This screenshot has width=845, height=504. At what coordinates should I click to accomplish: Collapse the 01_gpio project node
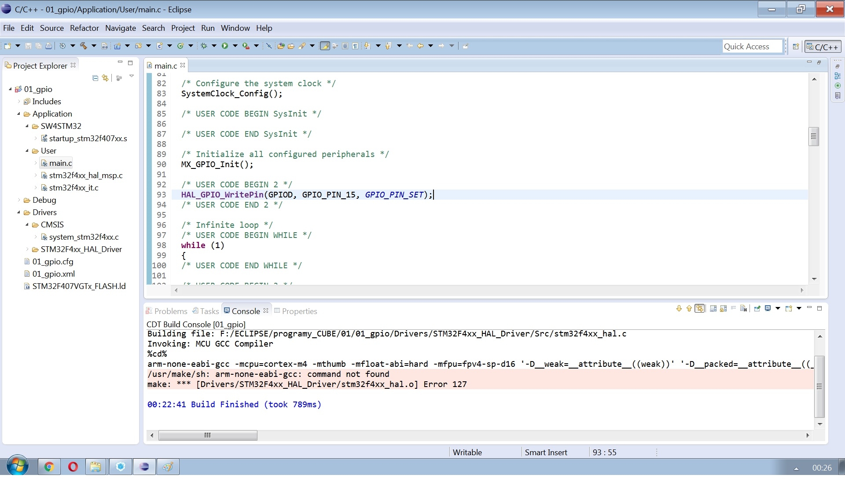[10, 89]
